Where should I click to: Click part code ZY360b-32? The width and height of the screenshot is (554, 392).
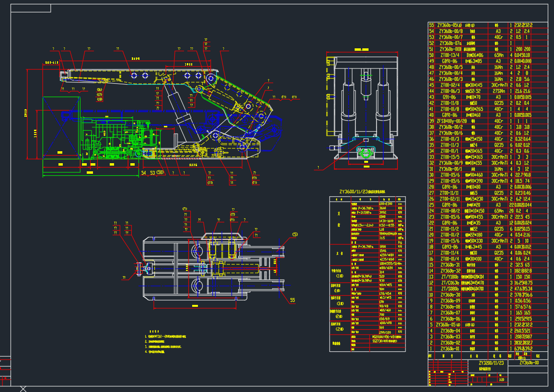point(450,271)
